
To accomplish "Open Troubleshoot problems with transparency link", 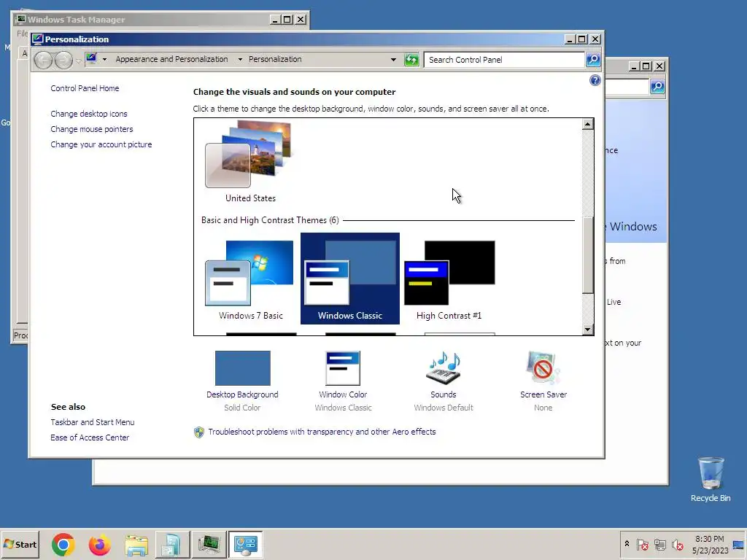I will (x=322, y=432).
